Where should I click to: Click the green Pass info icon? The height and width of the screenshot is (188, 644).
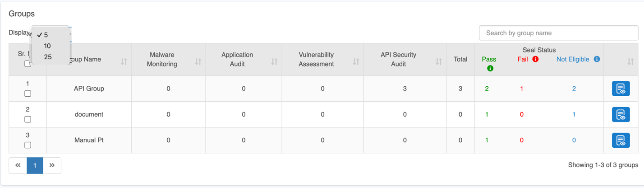[490, 68]
